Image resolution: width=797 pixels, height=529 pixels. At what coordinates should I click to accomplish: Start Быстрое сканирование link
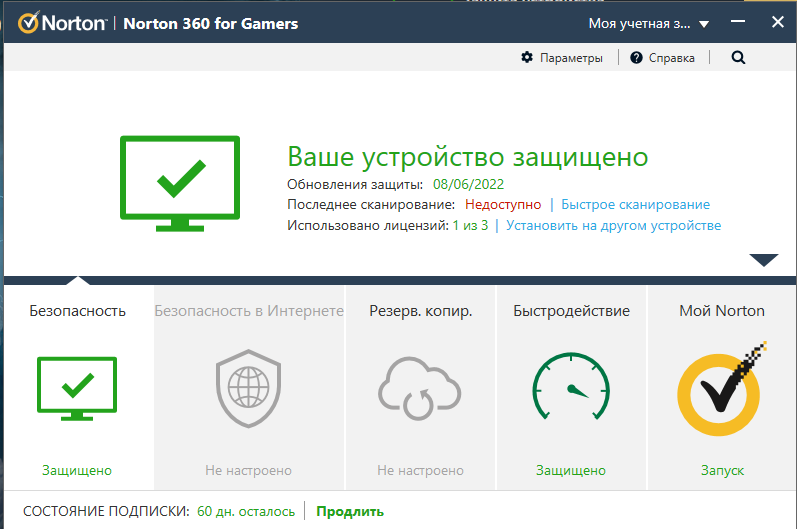pyautogui.click(x=635, y=204)
